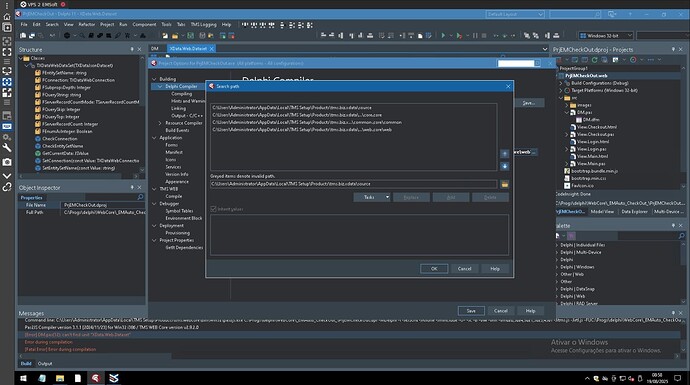The height and width of the screenshot is (385, 690).
Task: Click the search path edit field
Action: click(354, 184)
